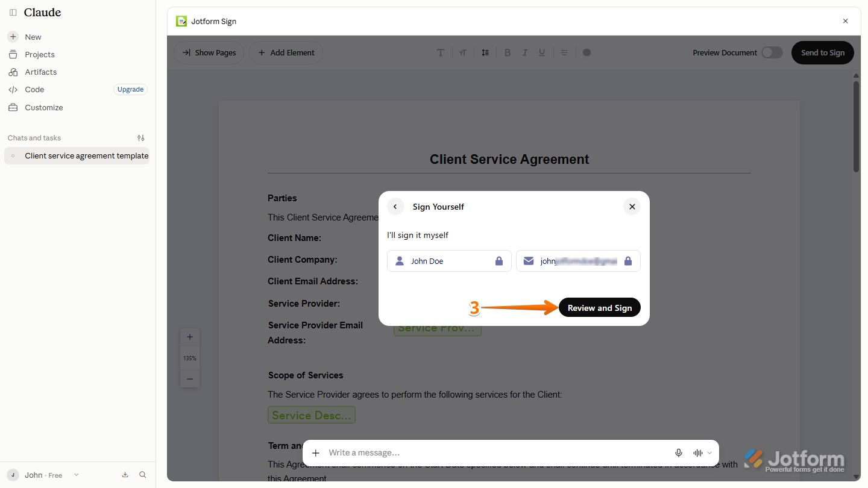The width and height of the screenshot is (868, 488).
Task: Open the Show Pages panel
Action: [x=209, y=52]
